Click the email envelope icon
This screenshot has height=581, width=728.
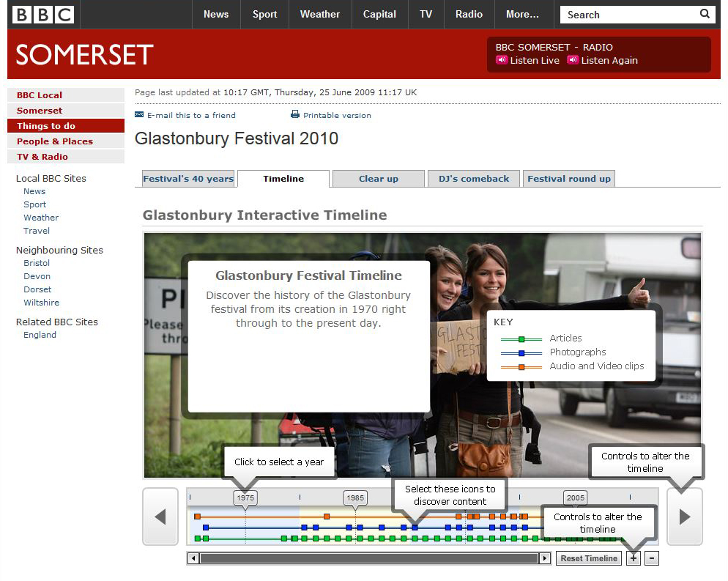tap(139, 115)
